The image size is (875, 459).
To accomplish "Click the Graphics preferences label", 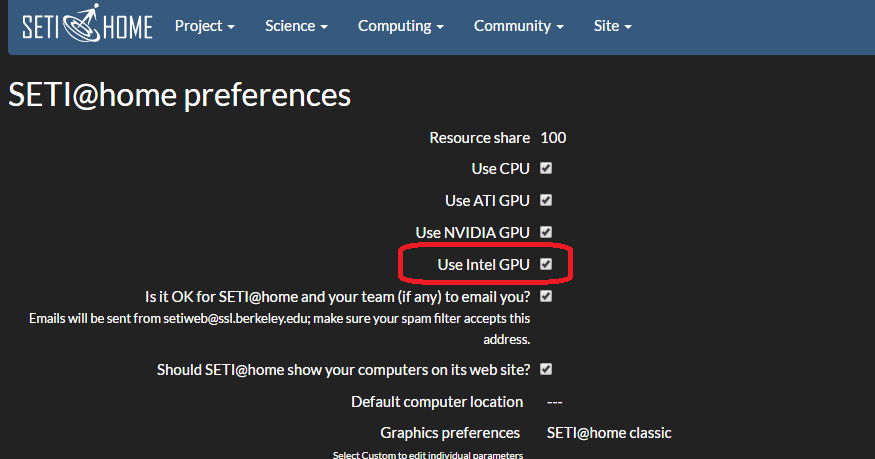I will (450, 433).
